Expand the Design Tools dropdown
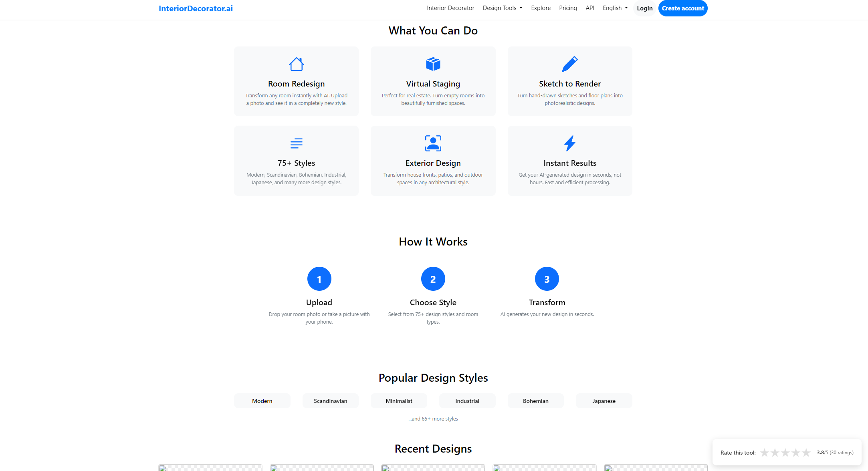868x471 pixels. pos(503,8)
